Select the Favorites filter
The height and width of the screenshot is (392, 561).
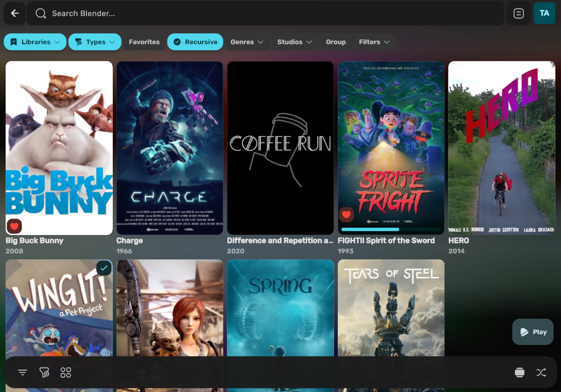[x=144, y=42]
